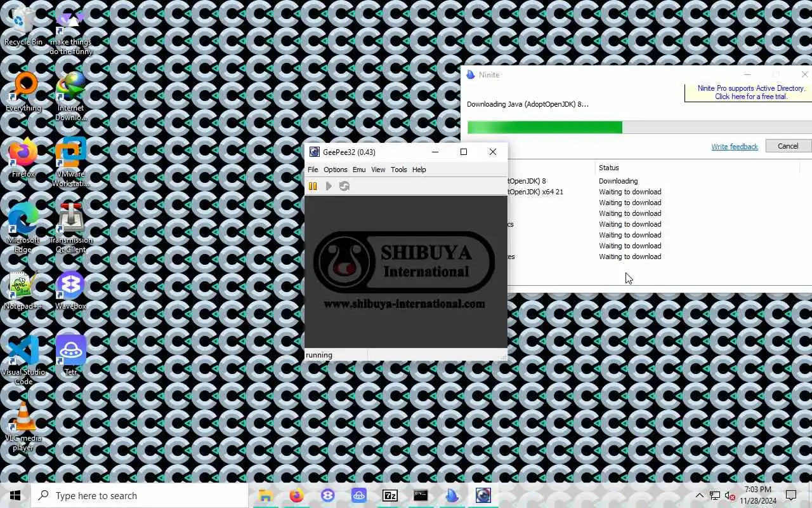The image size is (812, 508).
Task: Click the taskbar search box
Action: pos(140,495)
